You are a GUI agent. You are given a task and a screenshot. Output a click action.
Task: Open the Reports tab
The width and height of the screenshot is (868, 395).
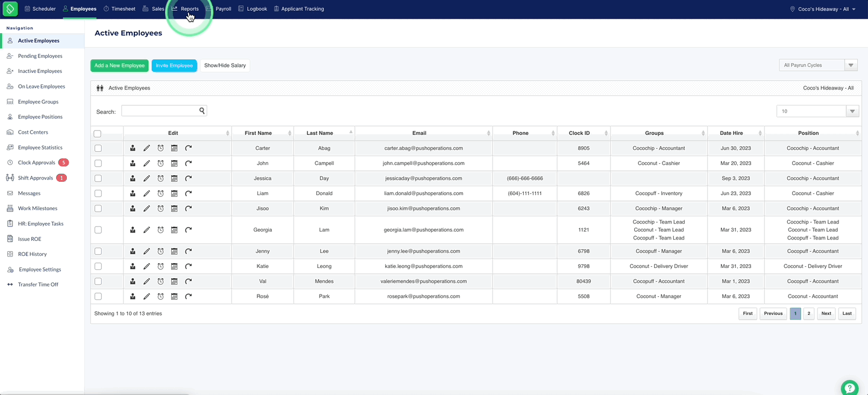[186, 9]
